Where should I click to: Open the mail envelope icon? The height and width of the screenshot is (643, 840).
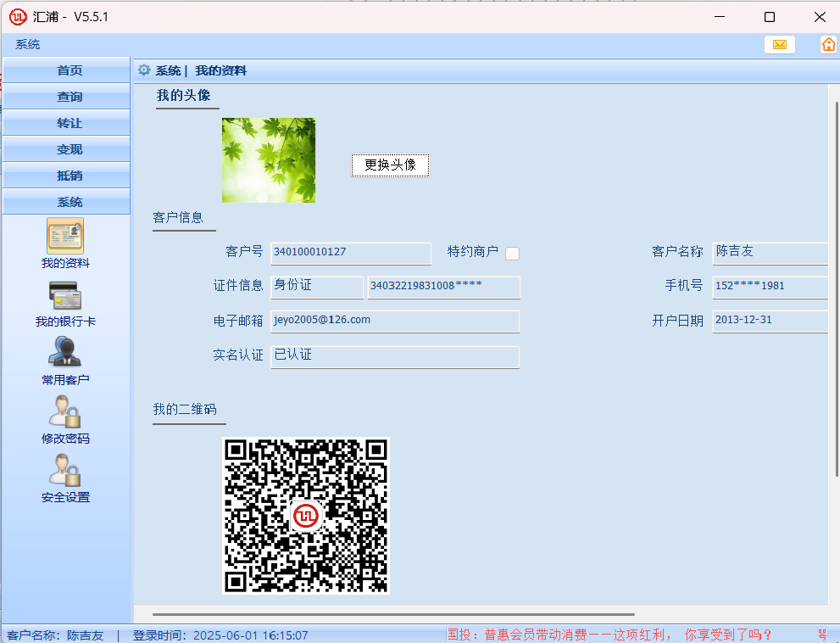click(x=779, y=45)
